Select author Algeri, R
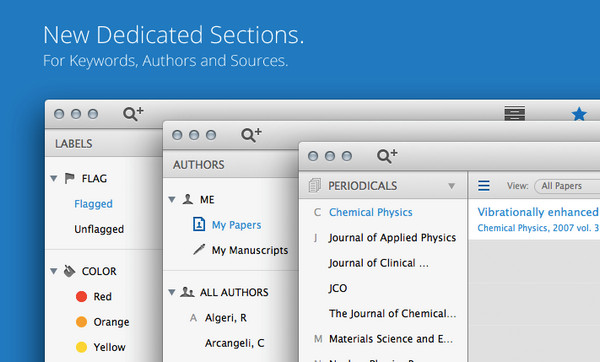 [x=226, y=318]
